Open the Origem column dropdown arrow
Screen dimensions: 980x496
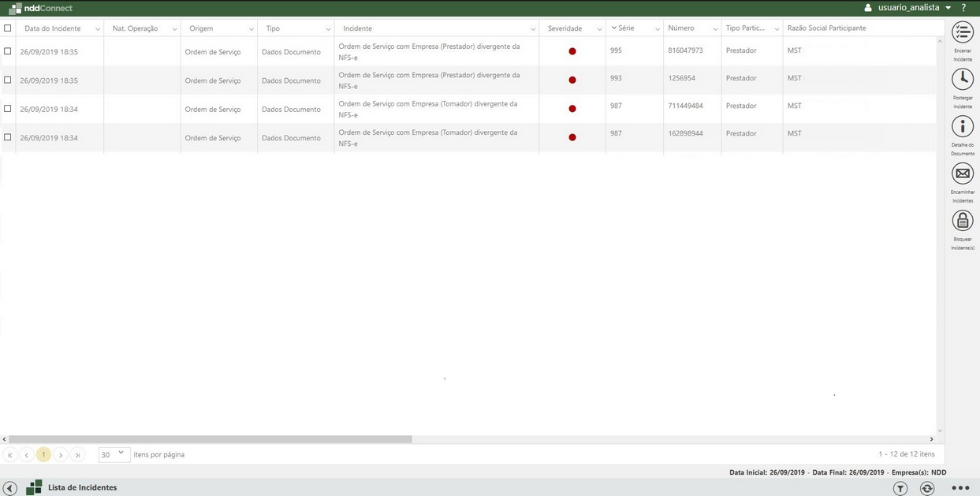coord(250,28)
